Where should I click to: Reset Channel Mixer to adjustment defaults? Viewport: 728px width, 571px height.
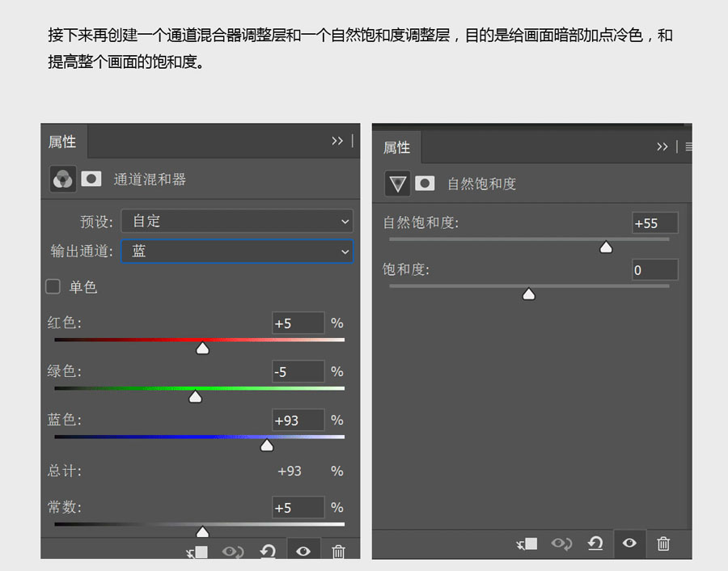coord(268,552)
